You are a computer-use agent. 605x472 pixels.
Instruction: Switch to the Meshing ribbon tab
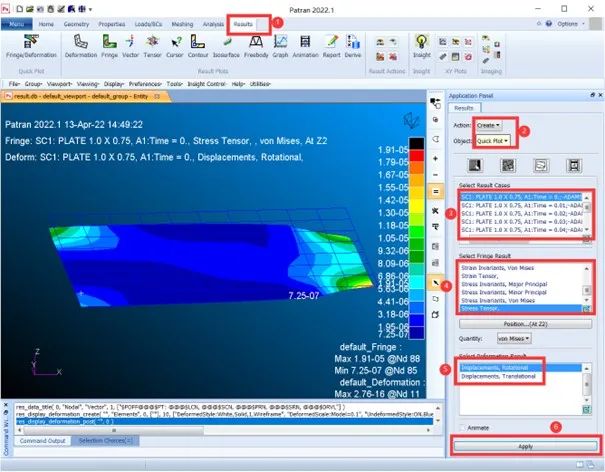click(x=182, y=24)
